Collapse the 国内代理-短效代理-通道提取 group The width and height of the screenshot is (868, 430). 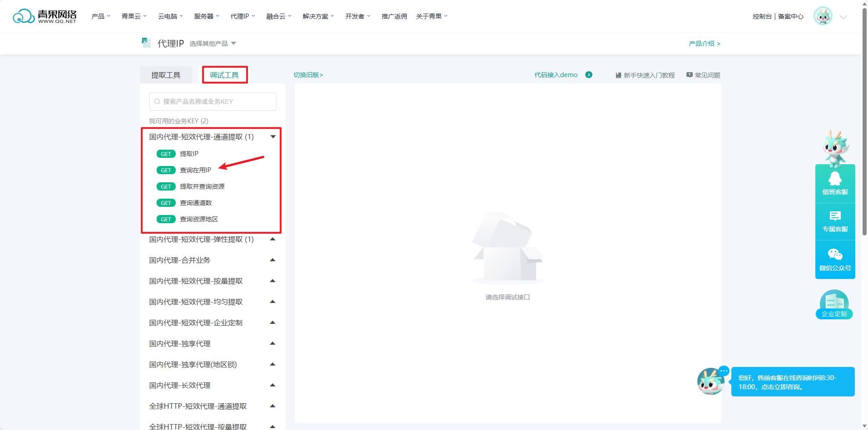click(273, 137)
